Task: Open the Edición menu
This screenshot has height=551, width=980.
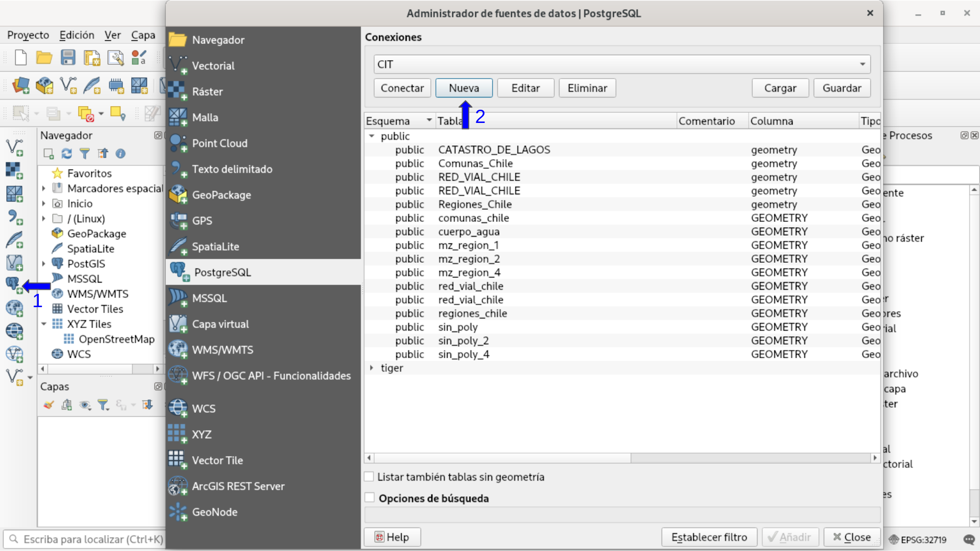Action: tap(76, 35)
